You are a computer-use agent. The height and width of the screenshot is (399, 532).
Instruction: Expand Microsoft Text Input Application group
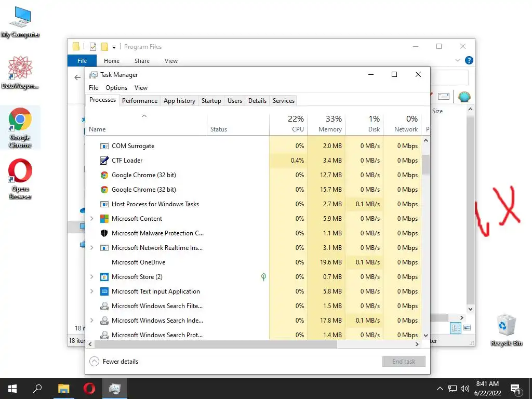(x=91, y=291)
